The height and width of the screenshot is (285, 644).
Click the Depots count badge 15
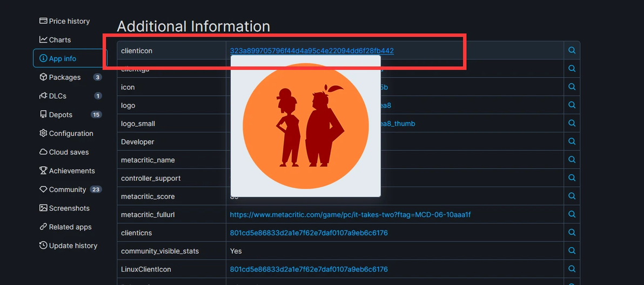coord(96,115)
